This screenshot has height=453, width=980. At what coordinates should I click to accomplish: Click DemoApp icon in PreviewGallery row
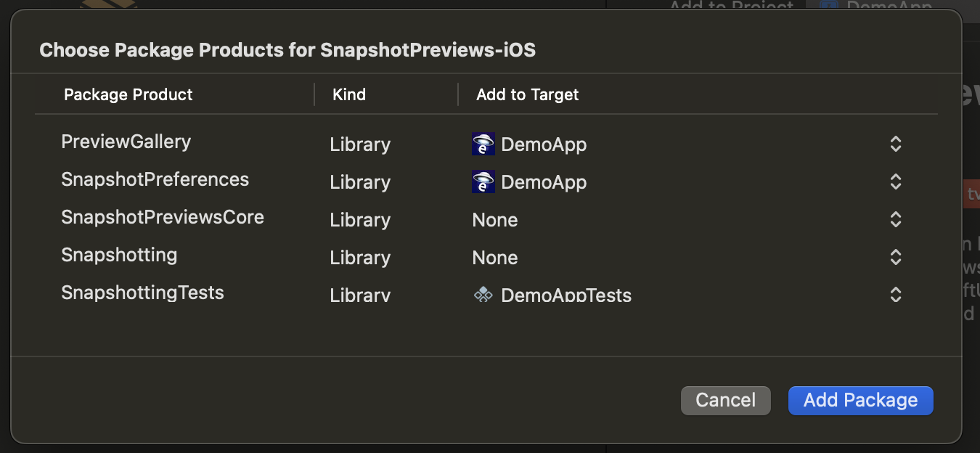coord(483,144)
